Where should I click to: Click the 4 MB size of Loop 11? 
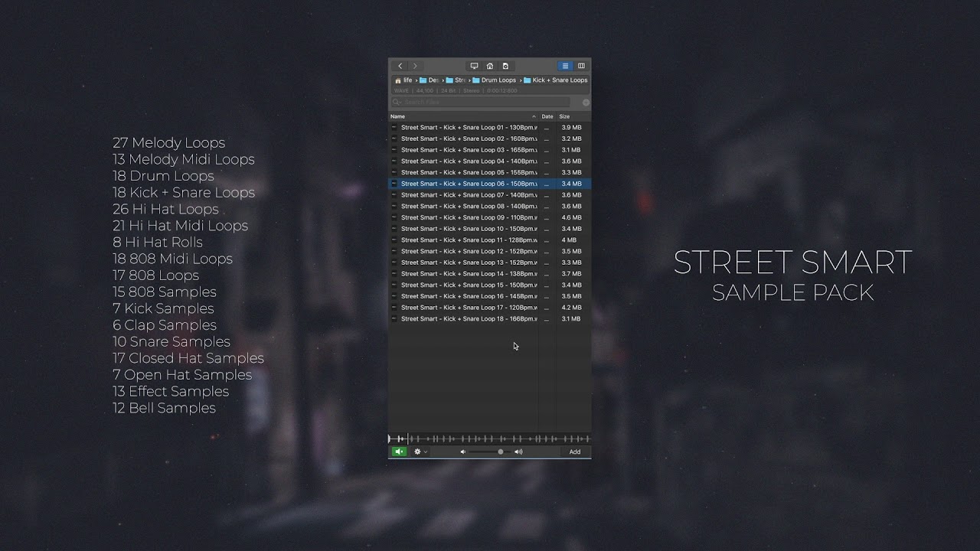pyautogui.click(x=569, y=240)
